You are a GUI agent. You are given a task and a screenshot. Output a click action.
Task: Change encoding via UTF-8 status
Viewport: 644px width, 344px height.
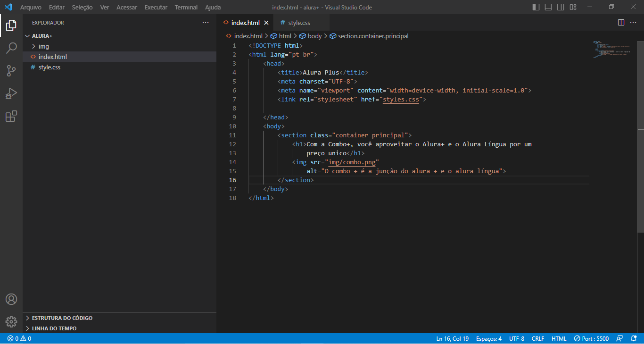pyautogui.click(x=517, y=339)
